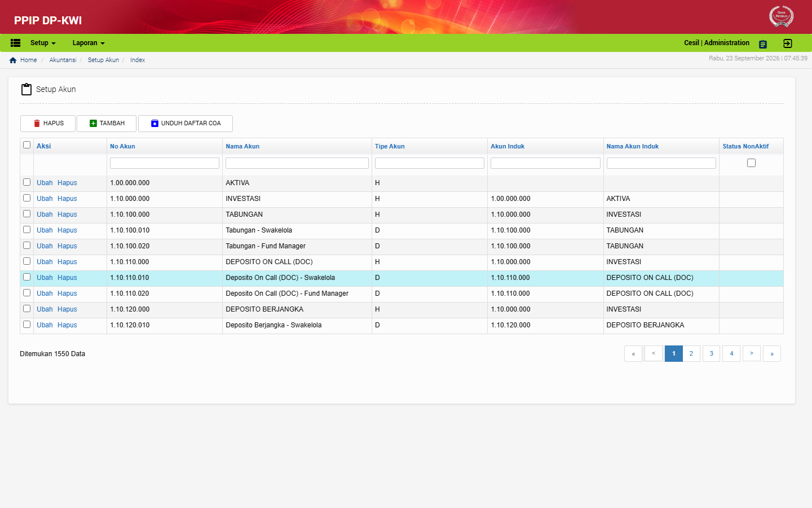Check the row checkbox for 1.10.000.000 INVESTASI
The height and width of the screenshot is (508, 812).
click(x=27, y=198)
